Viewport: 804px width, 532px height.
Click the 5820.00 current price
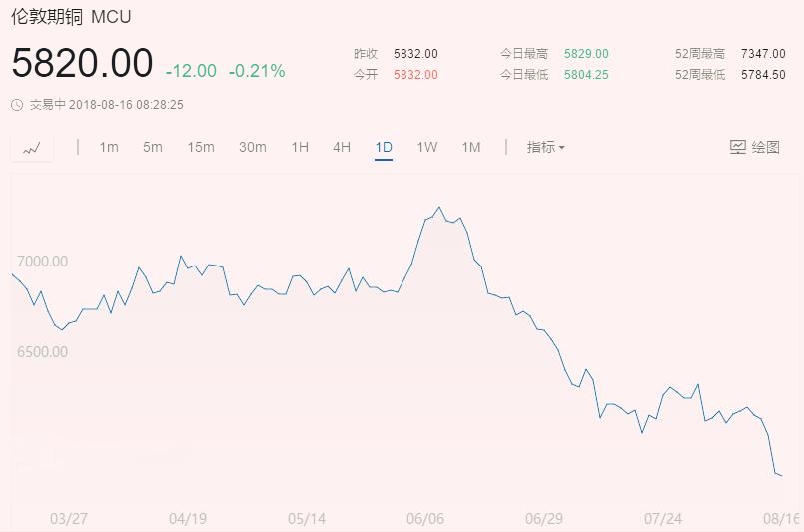(x=82, y=65)
